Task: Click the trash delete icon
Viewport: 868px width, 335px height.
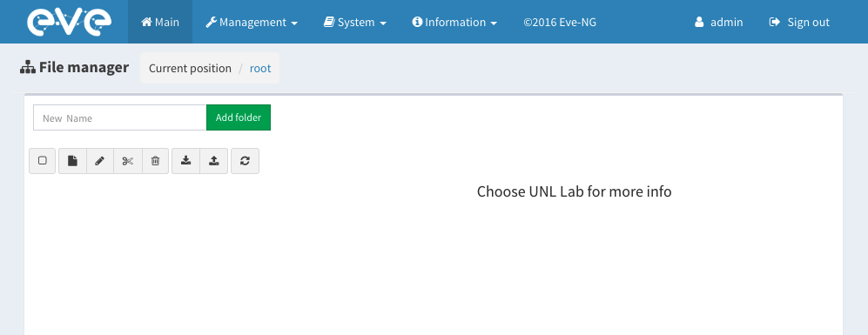Action: point(156,161)
